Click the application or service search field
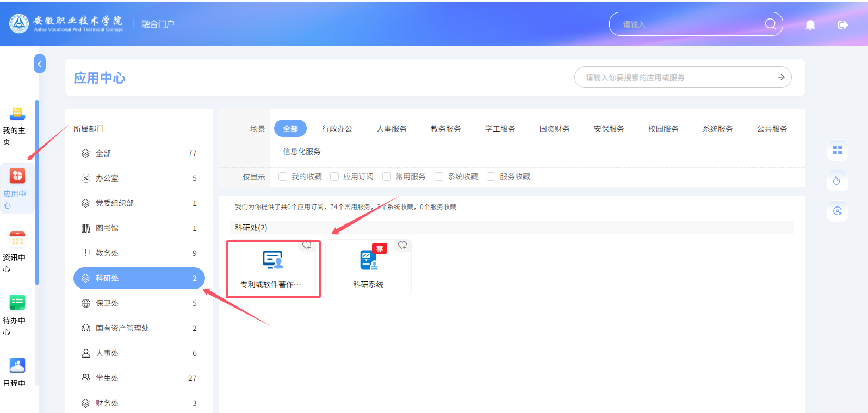The image size is (868, 413). coord(674,77)
